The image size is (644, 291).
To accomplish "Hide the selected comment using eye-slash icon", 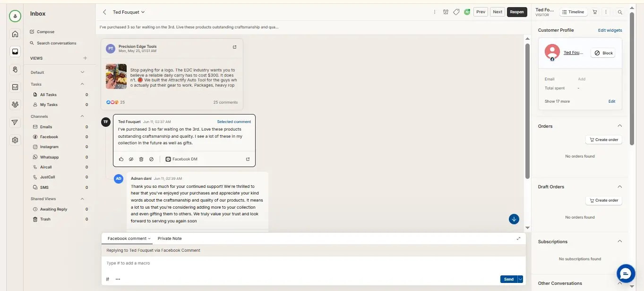I will click(x=131, y=159).
